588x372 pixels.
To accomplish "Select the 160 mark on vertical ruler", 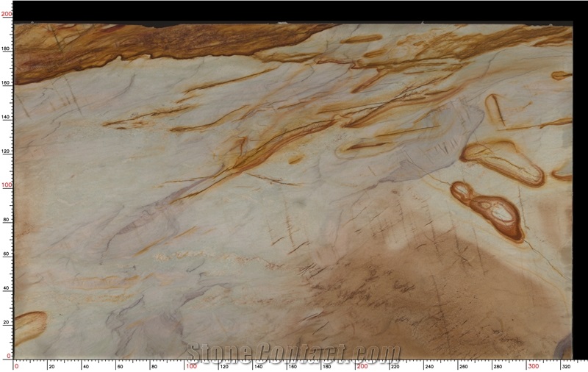I will 7,82.
